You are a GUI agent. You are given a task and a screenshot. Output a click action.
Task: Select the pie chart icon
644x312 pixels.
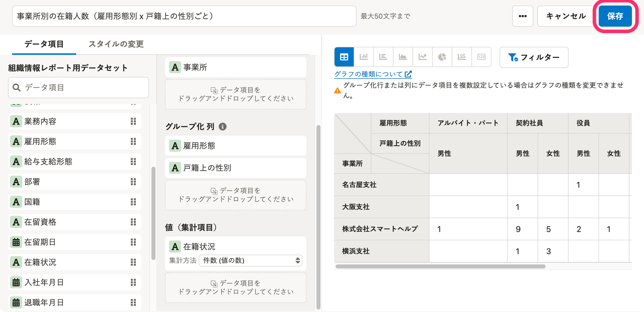(x=442, y=57)
